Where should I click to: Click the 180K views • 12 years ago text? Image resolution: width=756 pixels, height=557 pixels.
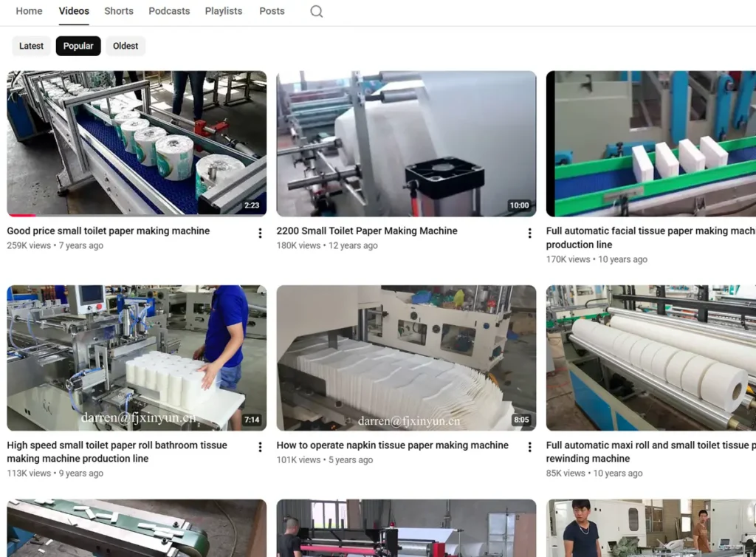[x=327, y=245]
